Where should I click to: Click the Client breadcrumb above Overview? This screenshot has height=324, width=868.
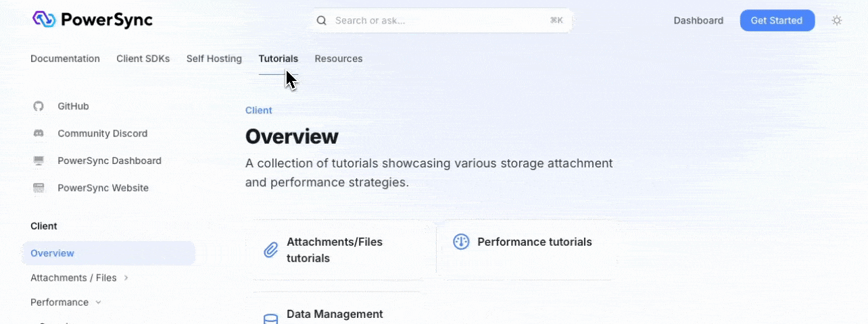259,110
